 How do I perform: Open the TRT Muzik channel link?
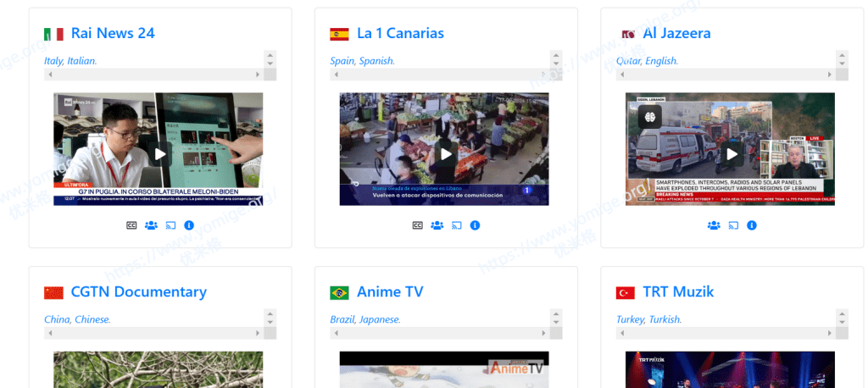tap(678, 291)
